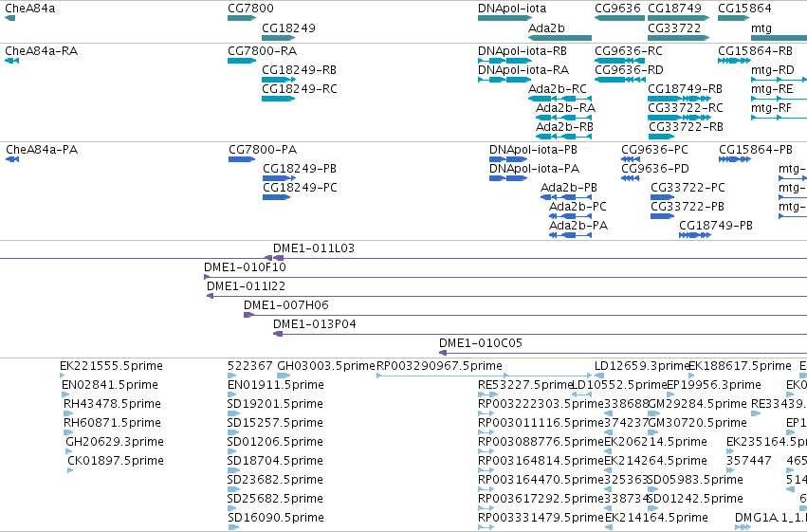
Task: Select transcript DNApol-iota-RB
Action: click(x=523, y=51)
